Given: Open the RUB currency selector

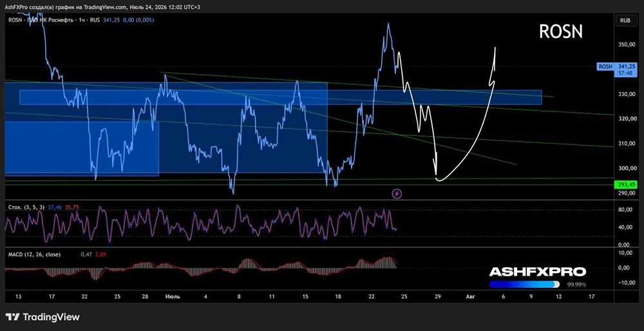Looking at the screenshot, I should pyautogui.click(x=625, y=19).
